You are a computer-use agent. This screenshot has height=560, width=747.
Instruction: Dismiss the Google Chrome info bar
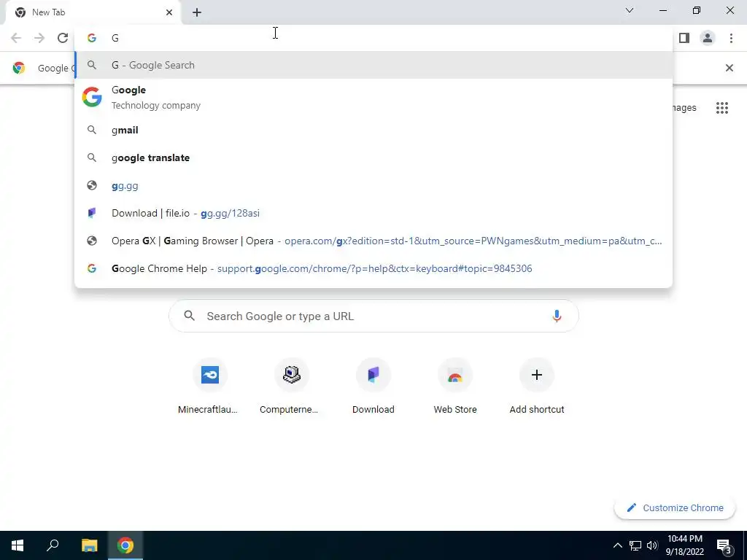click(729, 68)
